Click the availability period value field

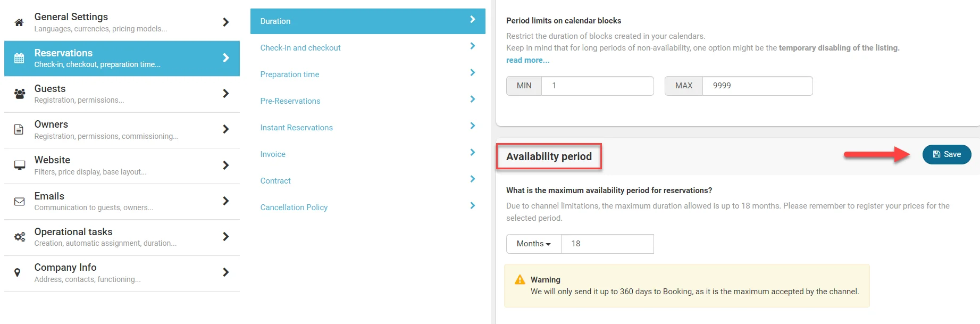pos(607,244)
